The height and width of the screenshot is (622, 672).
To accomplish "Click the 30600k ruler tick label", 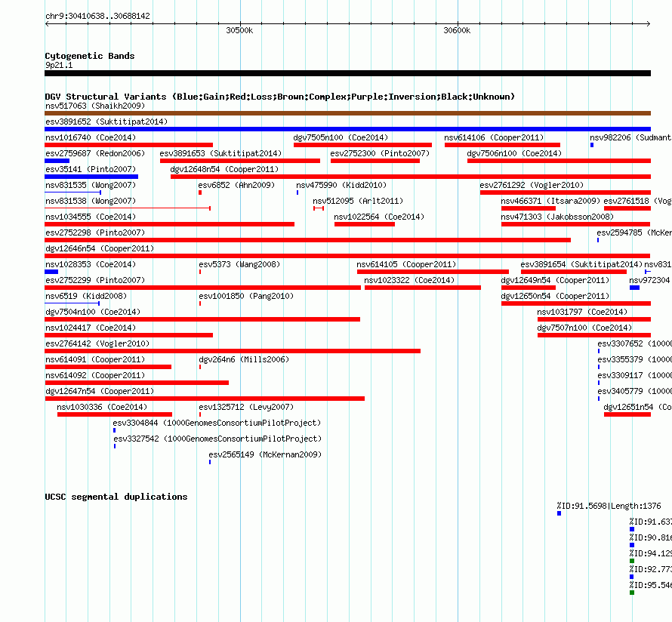I will click(456, 30).
